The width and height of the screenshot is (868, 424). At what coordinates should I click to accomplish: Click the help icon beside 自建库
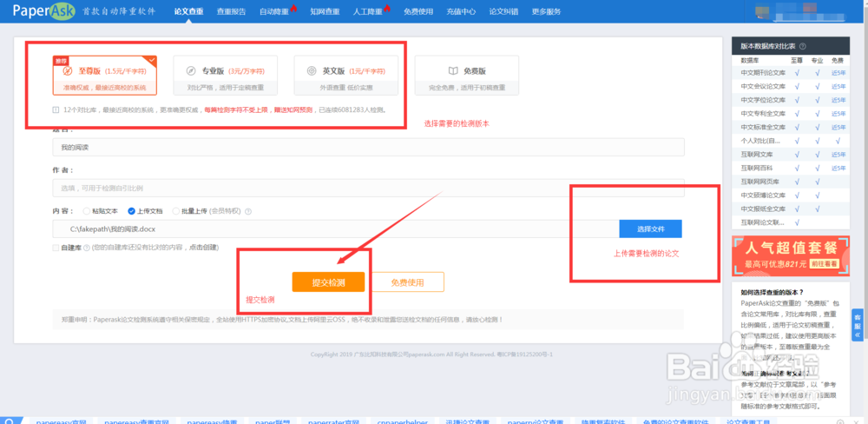(x=86, y=248)
